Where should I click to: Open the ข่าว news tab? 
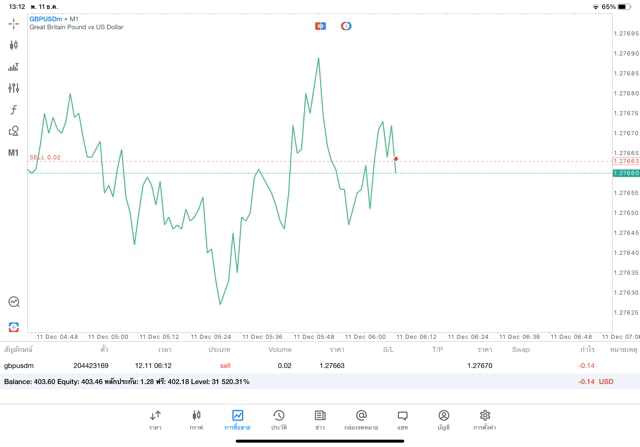click(320, 419)
